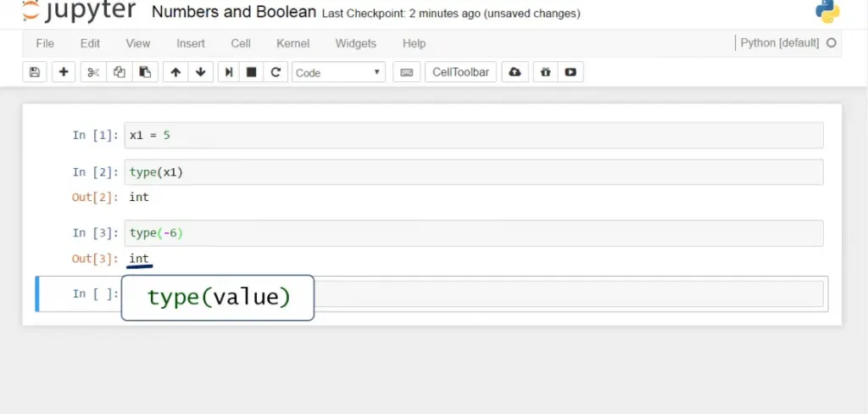This screenshot has width=868, height=414.
Task: Click the CellToolbar button
Action: 460,72
